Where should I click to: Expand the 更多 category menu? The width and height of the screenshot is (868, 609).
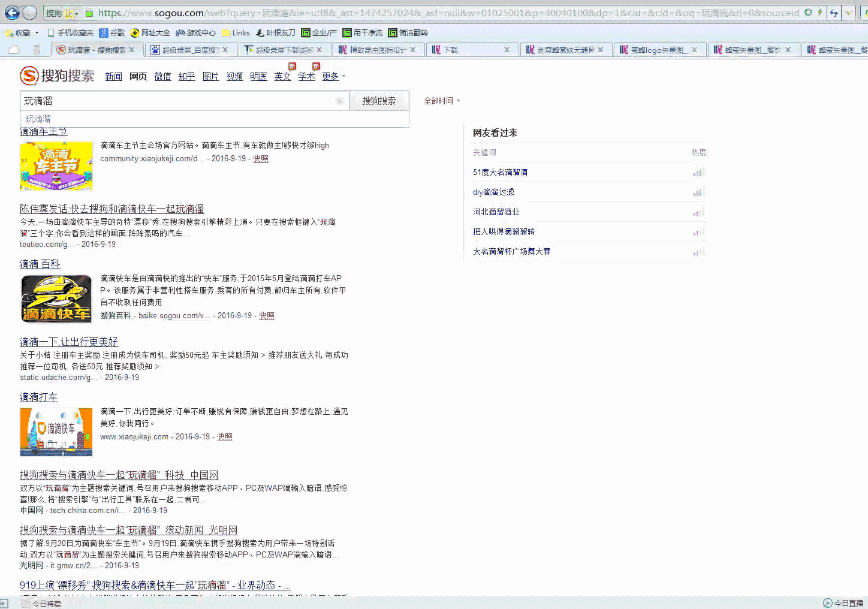333,76
